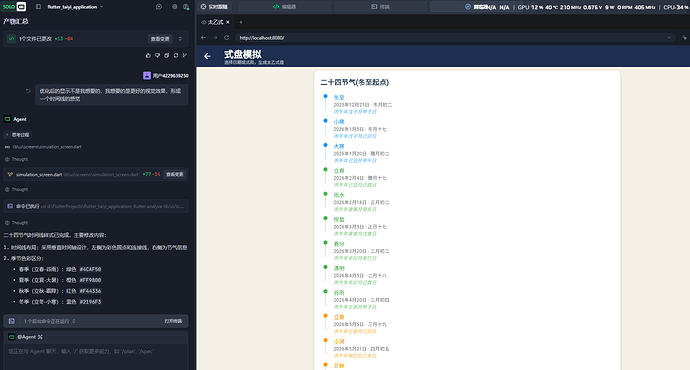The width and height of the screenshot is (690, 370).
Task: Go forward in the embedded browser
Action: point(215,38)
